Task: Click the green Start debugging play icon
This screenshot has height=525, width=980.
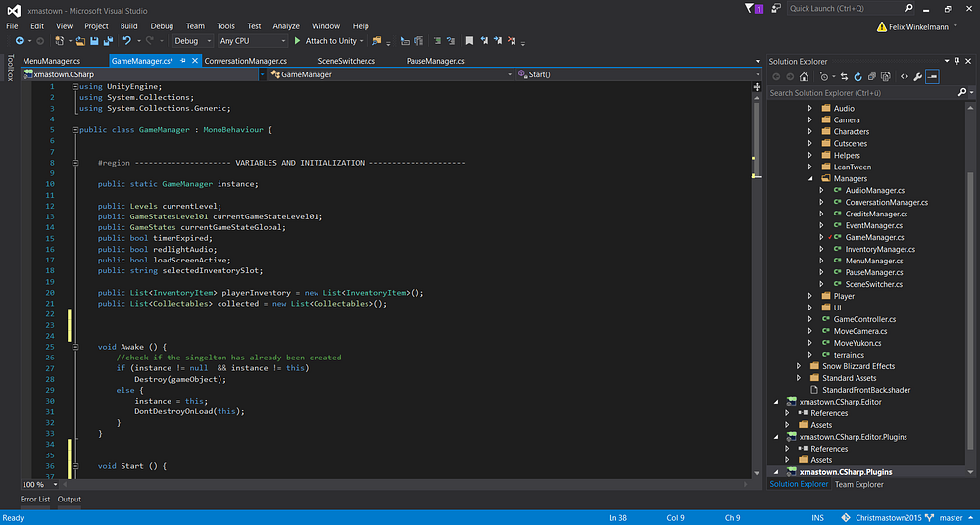Action: (298, 40)
